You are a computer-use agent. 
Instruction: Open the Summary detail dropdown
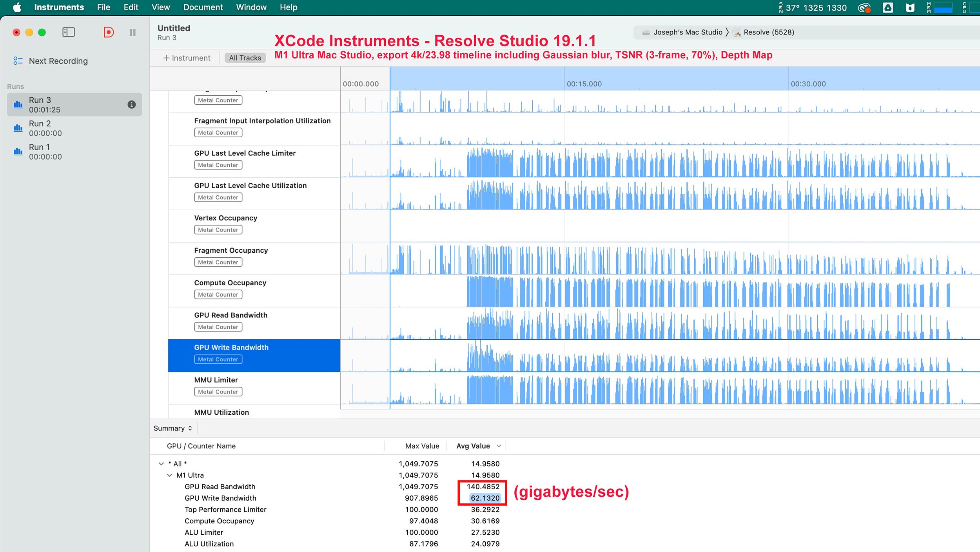(x=173, y=428)
